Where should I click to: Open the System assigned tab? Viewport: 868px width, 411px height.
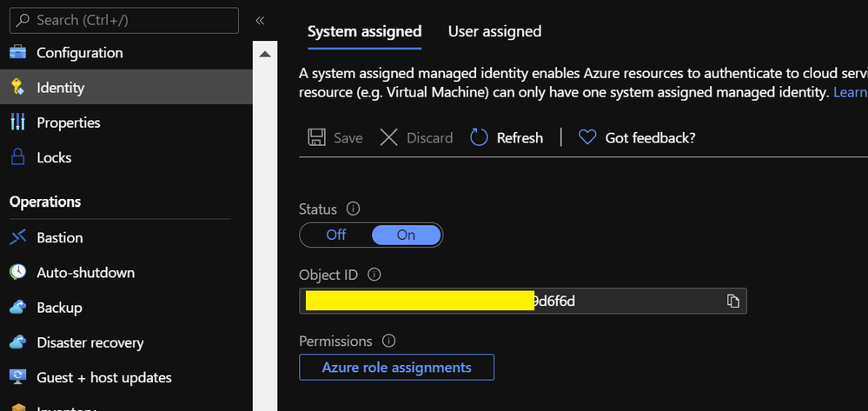coord(364,31)
